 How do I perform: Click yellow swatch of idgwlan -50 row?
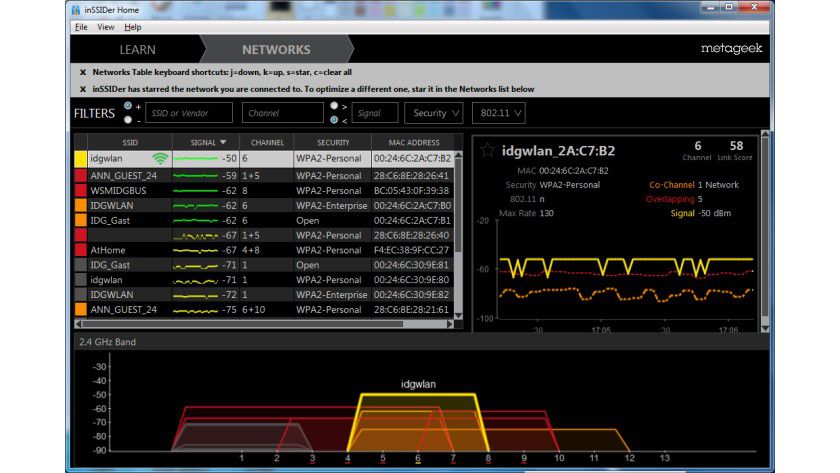coord(80,159)
